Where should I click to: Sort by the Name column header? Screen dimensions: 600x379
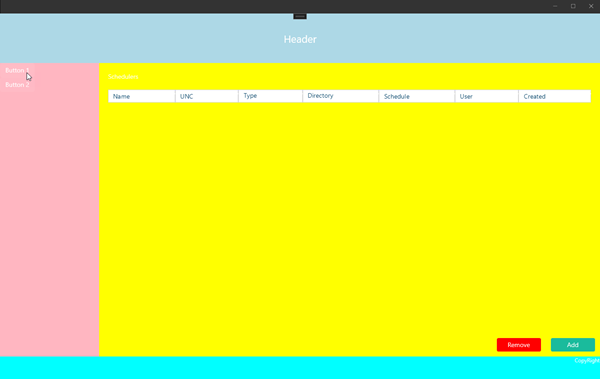click(142, 96)
